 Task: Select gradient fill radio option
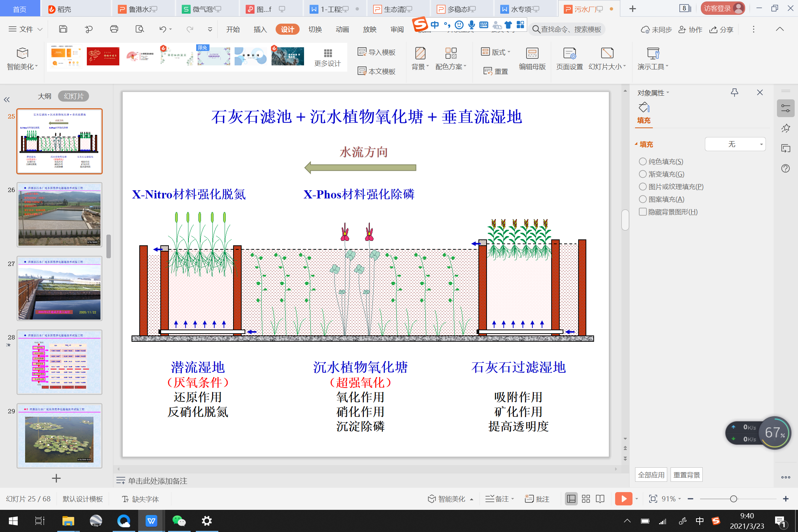pos(643,174)
